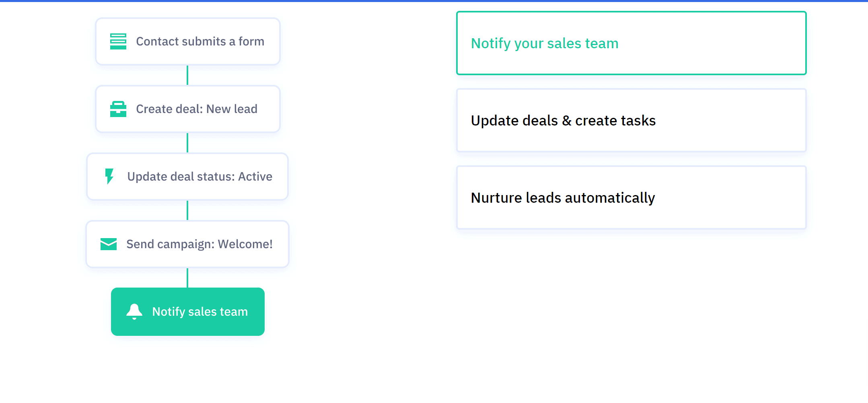Select the 'Send campaign: Welcome!' step card
Screen dimensions: 868x403
pos(188,244)
